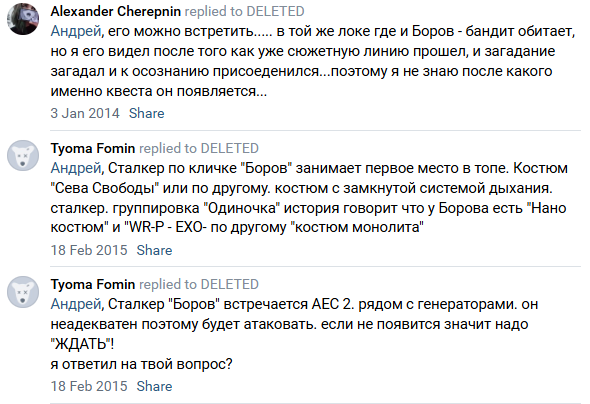Open the 3 Jan 2014 timestamp link
Image resolution: width=590 pixels, height=404 pixels.
(x=85, y=113)
